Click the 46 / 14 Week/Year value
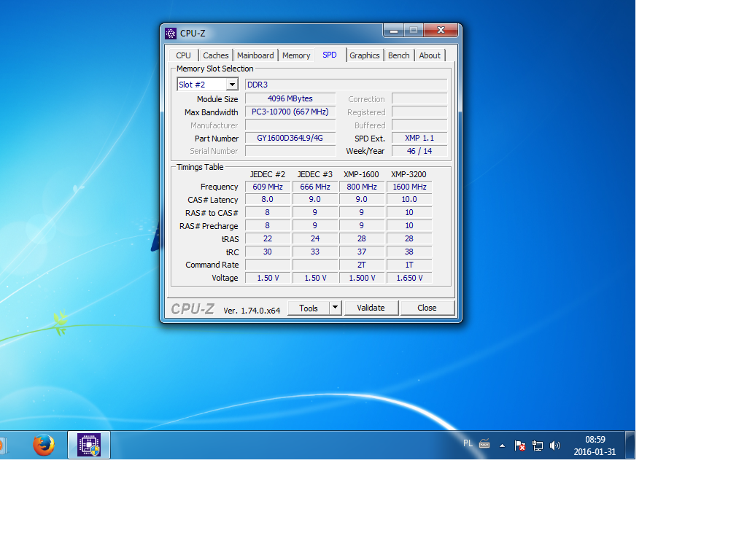The height and width of the screenshot is (560, 747). [419, 151]
